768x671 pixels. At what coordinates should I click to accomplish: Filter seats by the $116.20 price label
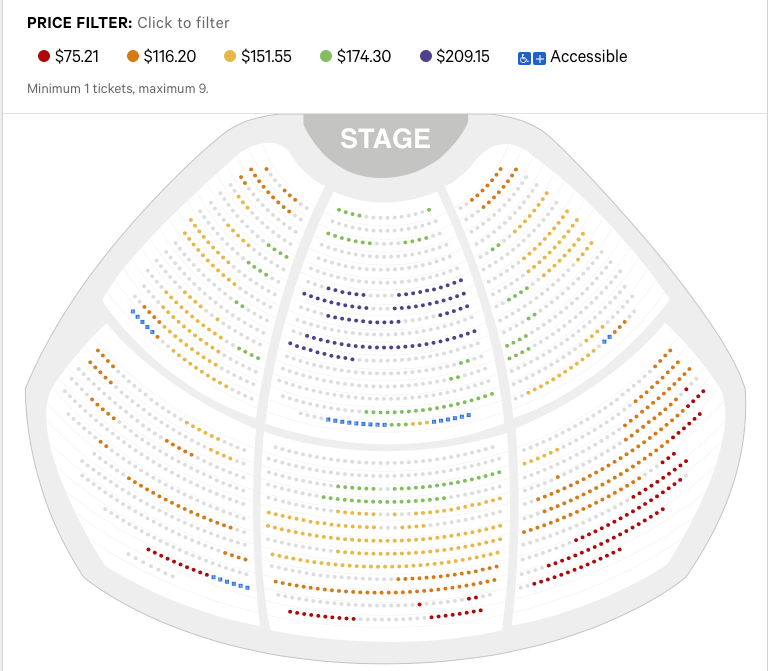171,57
